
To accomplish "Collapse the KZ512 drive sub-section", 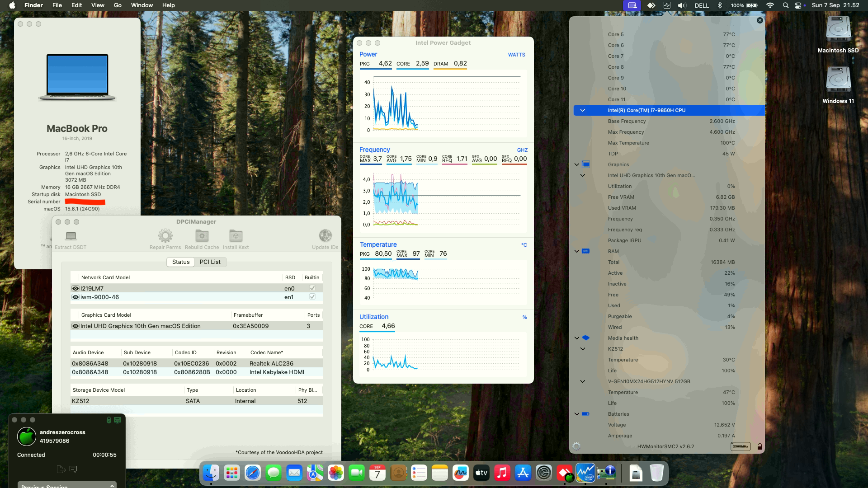I will (x=583, y=349).
